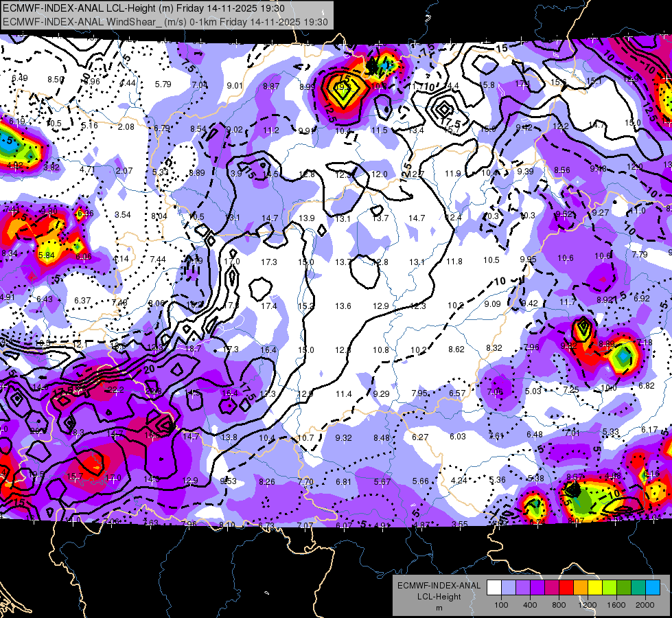672x618 pixels.
Task: Click the dark green legend swatch
Action: coord(624,588)
